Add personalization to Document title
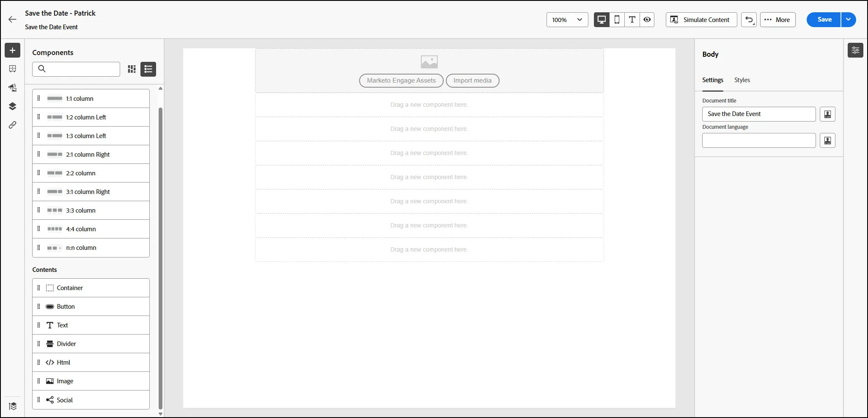The height and width of the screenshot is (418, 868). pos(827,114)
